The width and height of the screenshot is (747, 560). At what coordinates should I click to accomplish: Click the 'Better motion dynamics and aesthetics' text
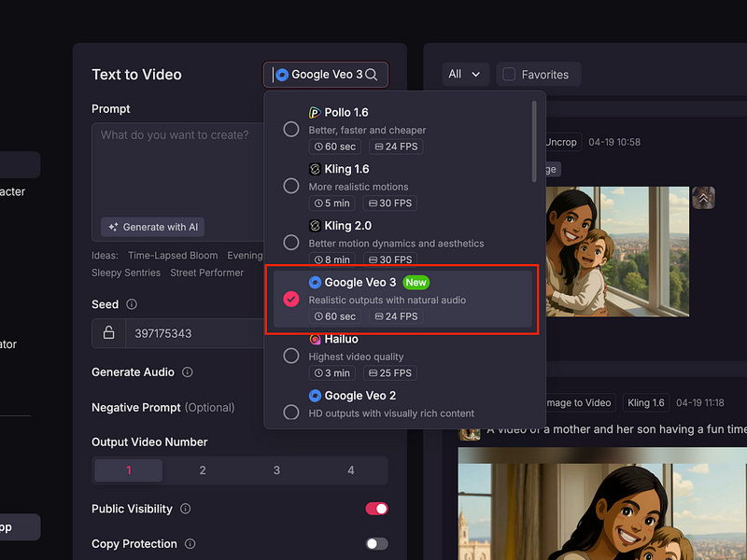(x=396, y=244)
